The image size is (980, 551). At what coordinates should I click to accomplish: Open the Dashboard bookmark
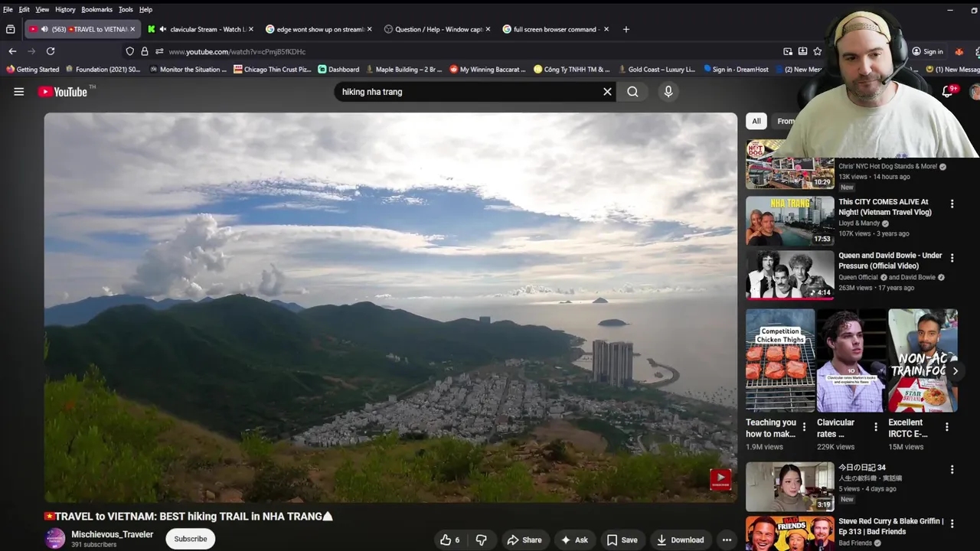pos(338,69)
